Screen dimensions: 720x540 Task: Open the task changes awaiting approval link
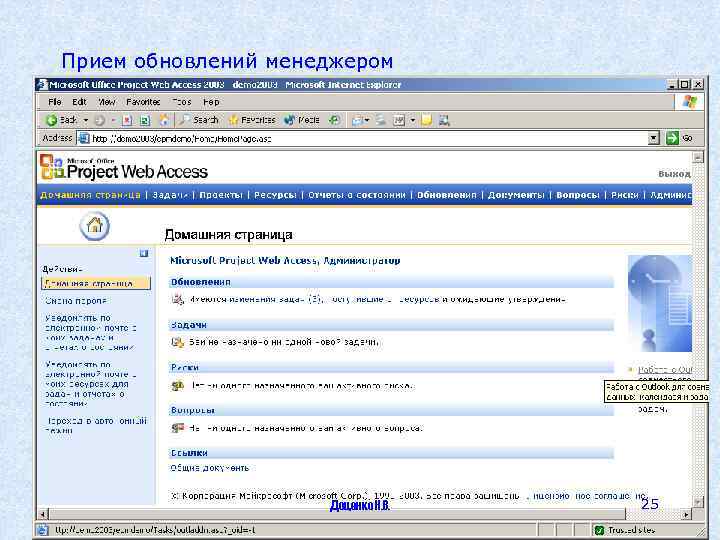378,299
